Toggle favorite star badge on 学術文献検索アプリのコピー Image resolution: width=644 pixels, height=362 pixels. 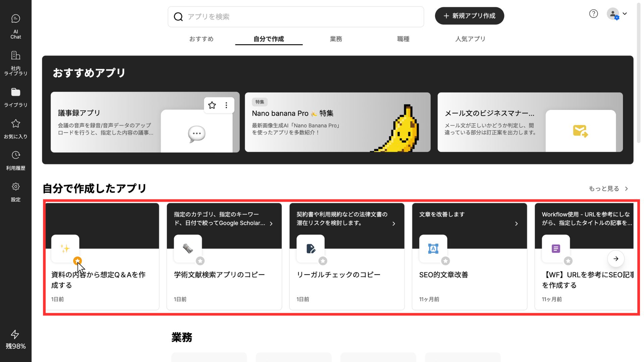click(200, 261)
